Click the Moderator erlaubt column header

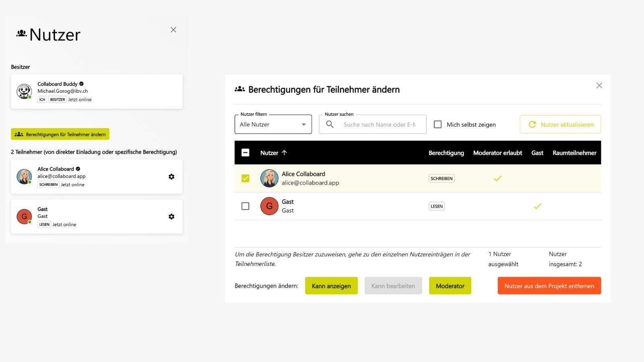pyautogui.click(x=497, y=153)
